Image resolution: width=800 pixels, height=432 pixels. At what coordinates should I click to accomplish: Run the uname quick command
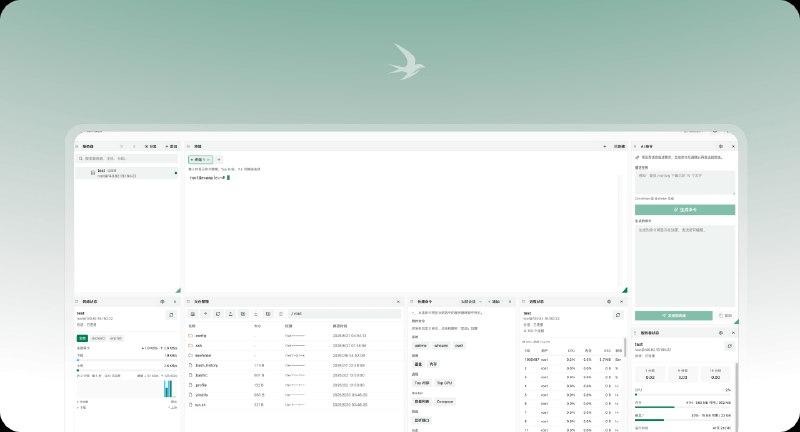(x=421, y=346)
